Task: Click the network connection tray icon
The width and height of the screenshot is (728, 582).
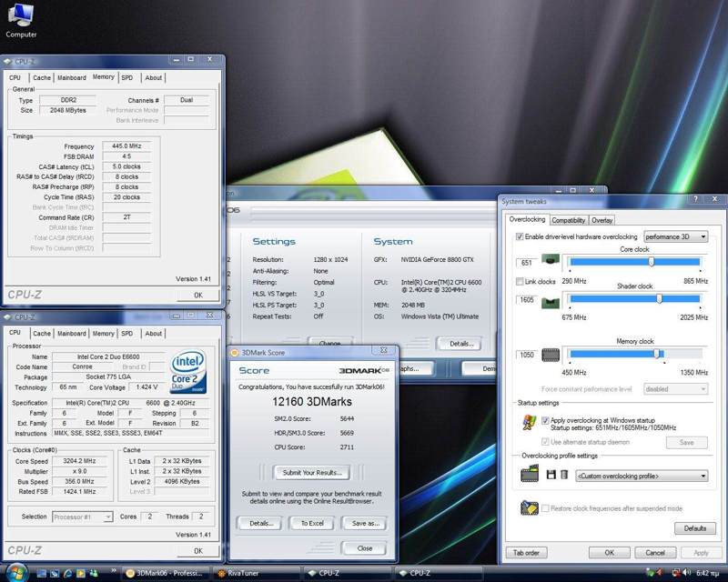Action: click(676, 573)
